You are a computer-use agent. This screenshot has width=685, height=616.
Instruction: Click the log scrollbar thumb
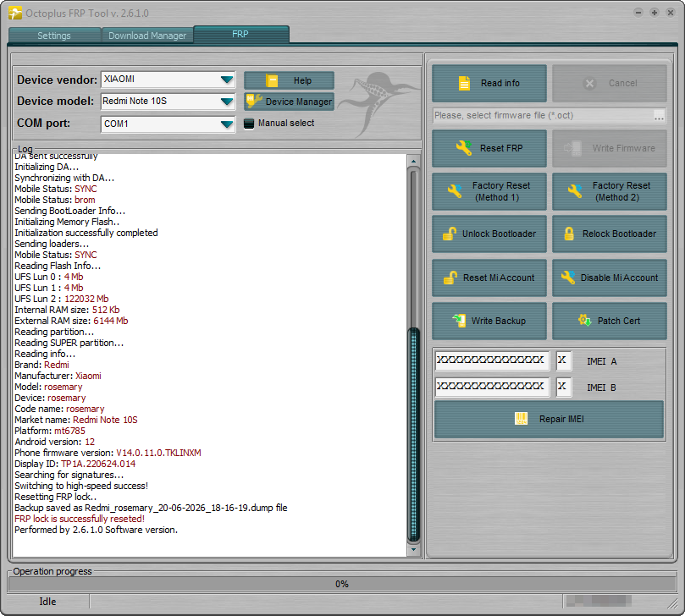click(413, 435)
